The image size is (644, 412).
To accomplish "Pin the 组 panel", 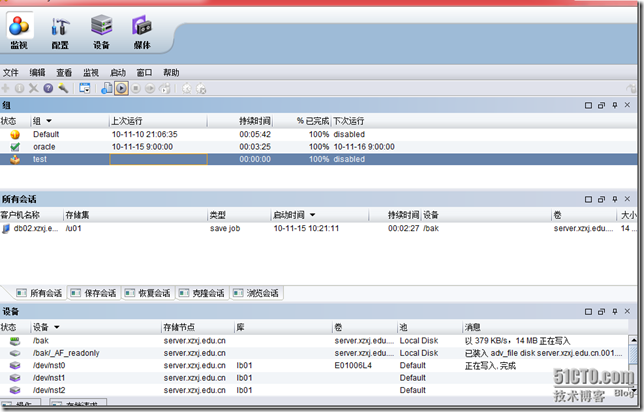I will click(x=614, y=106).
